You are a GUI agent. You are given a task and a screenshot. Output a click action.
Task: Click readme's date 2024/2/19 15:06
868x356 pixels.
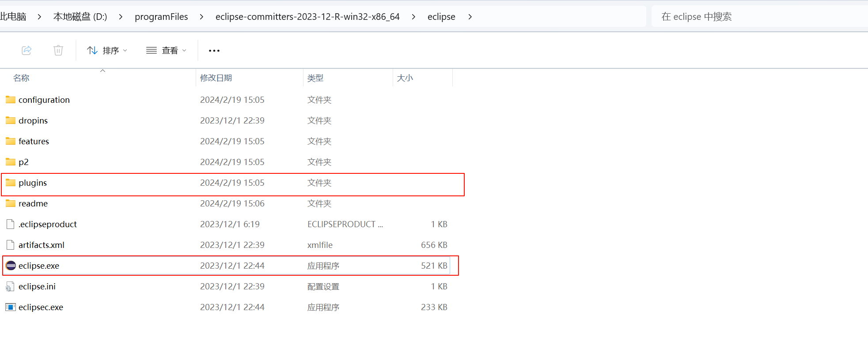click(232, 203)
